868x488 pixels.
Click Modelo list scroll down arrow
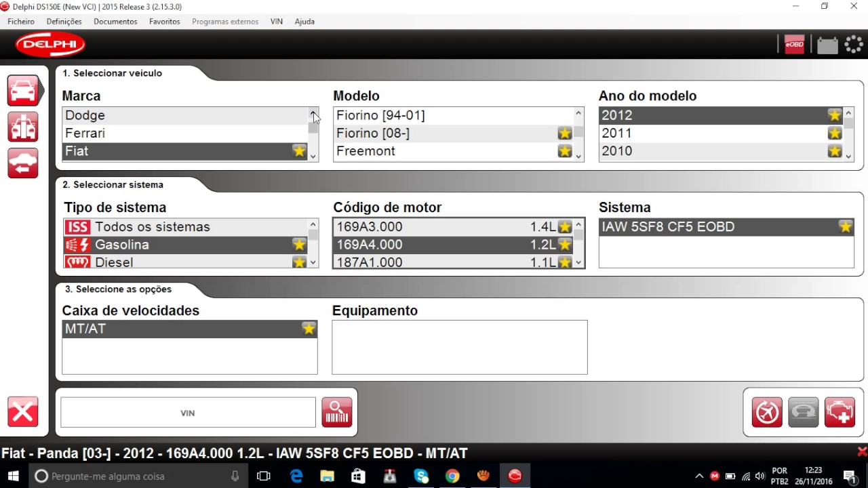click(x=578, y=156)
